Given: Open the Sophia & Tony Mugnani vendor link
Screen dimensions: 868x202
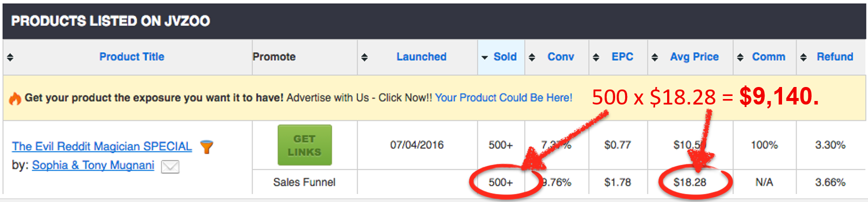Looking at the screenshot, I should point(93,165).
